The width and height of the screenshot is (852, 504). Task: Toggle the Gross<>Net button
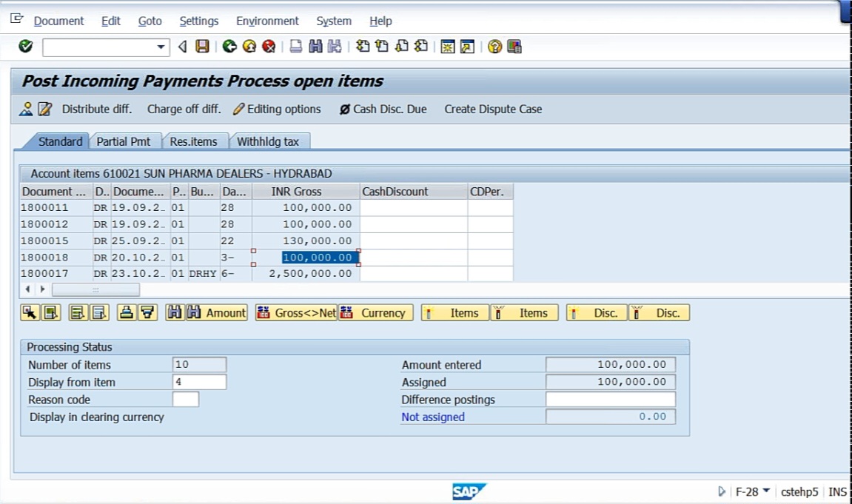click(x=296, y=313)
